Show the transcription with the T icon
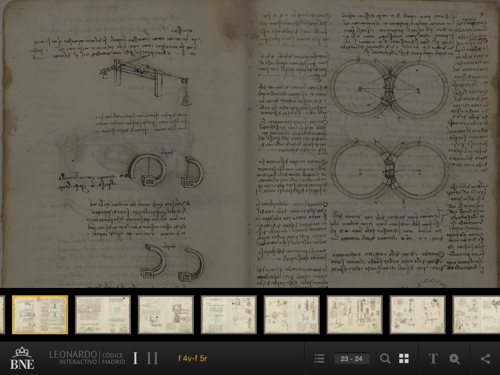 [433, 359]
